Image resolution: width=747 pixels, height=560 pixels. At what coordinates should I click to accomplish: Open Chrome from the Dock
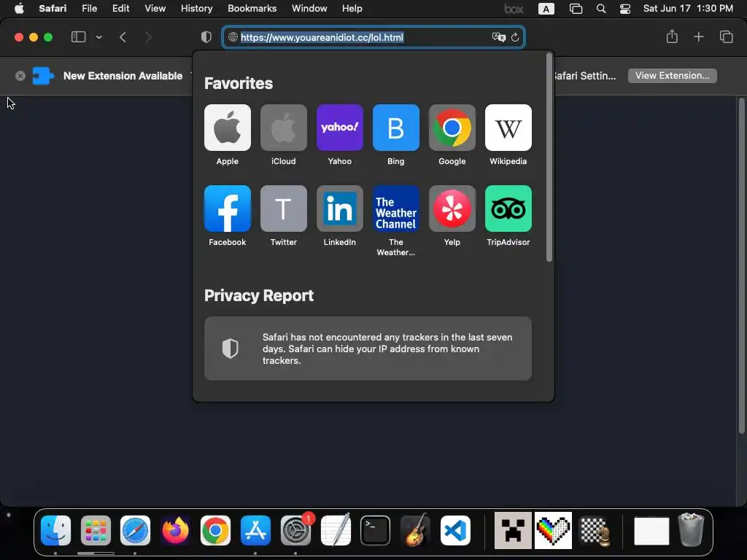click(x=215, y=531)
